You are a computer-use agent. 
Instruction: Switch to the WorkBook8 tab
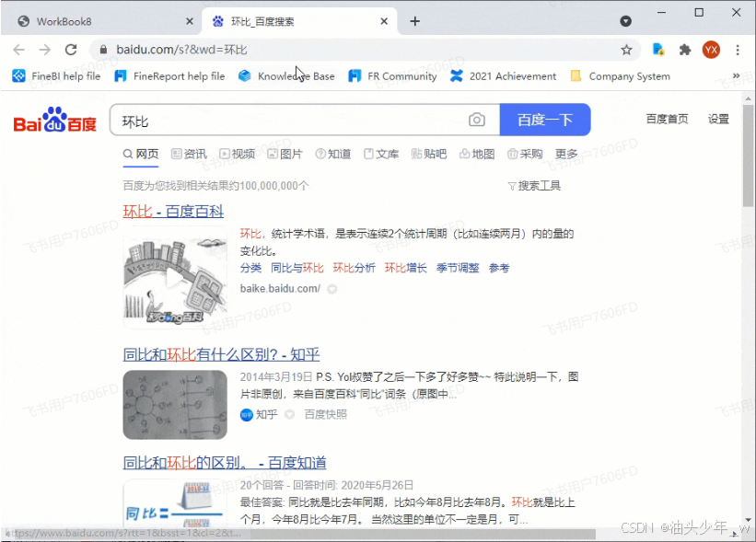click(103, 21)
